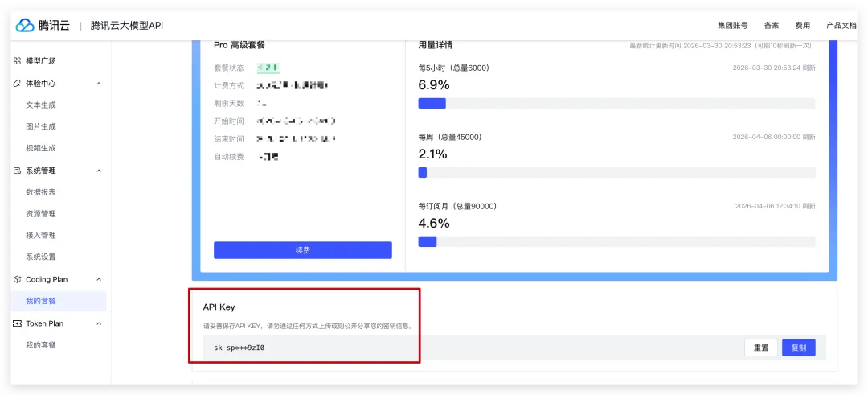Screen dimensions: 868x395
Task: Click 每周（总量45000）label
Action: point(450,137)
